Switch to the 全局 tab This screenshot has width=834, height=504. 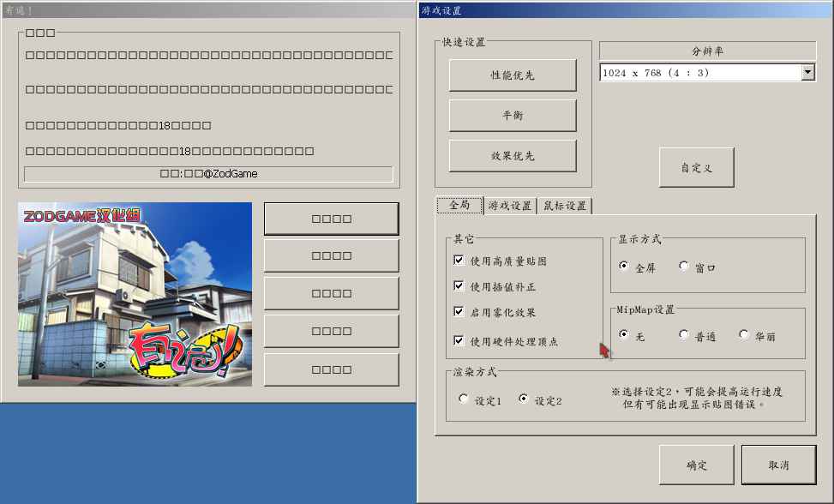pos(459,205)
